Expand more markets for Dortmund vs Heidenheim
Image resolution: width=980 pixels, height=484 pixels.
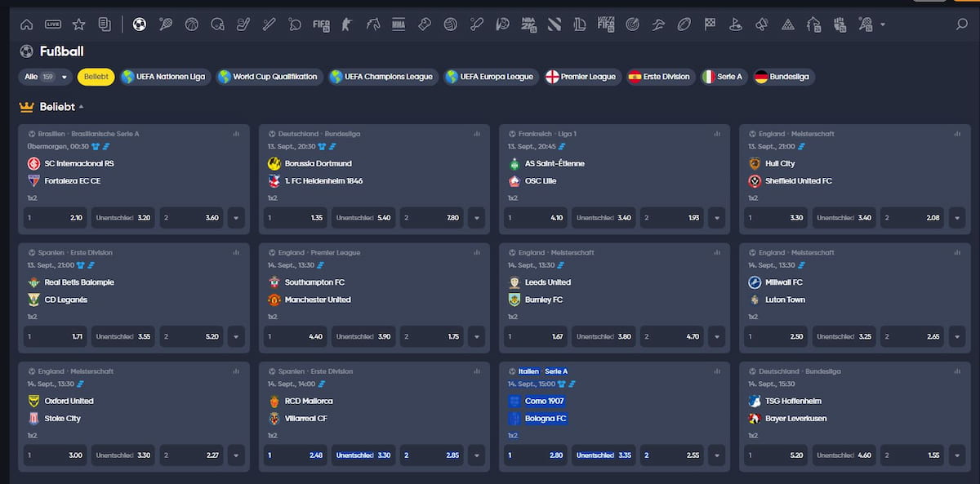click(476, 218)
